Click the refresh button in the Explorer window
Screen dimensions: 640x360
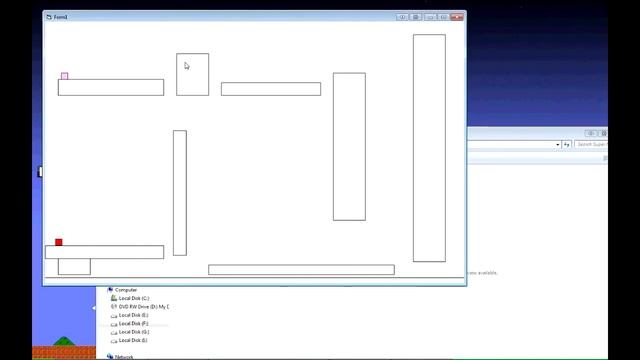pyautogui.click(x=567, y=144)
